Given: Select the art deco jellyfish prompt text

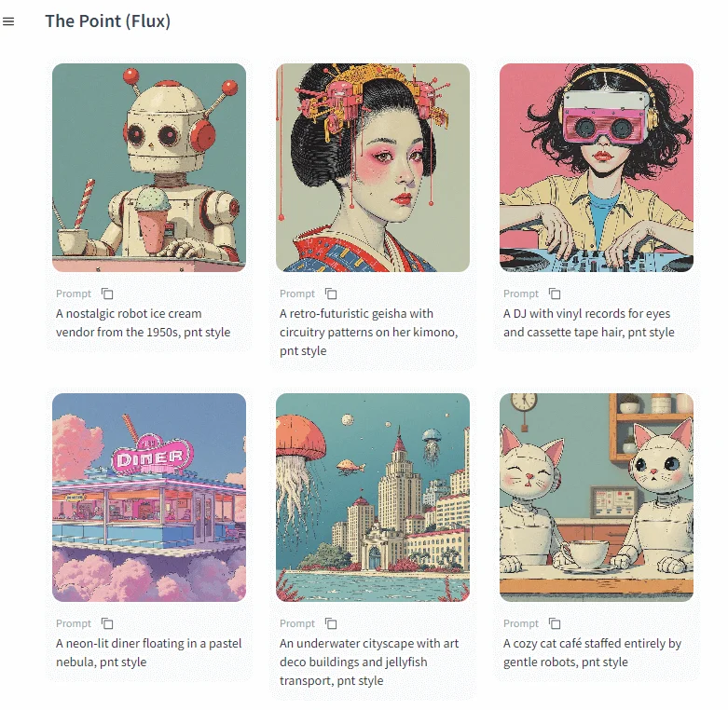Looking at the screenshot, I should pos(369,662).
